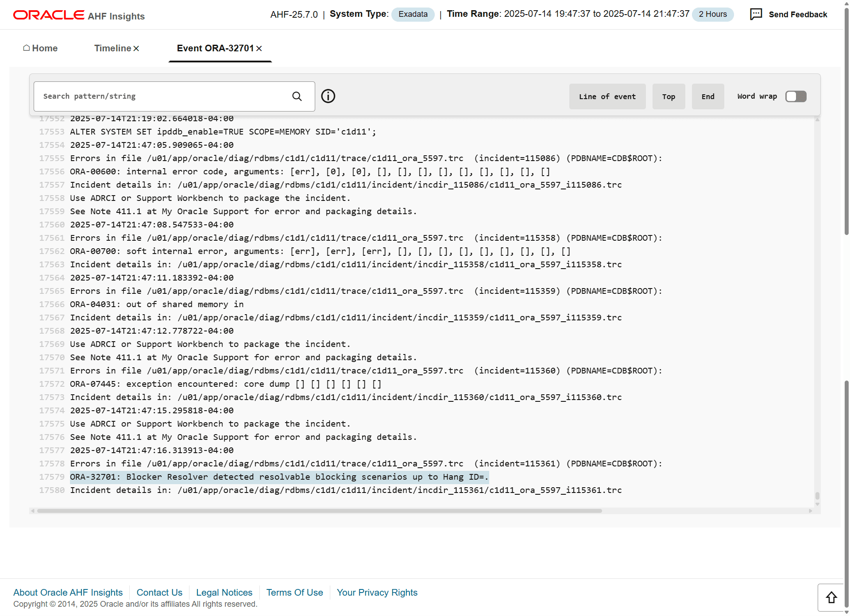This screenshot has width=850, height=616.
Task: Click the incdir_115361 Incident details line
Action: [x=346, y=490]
